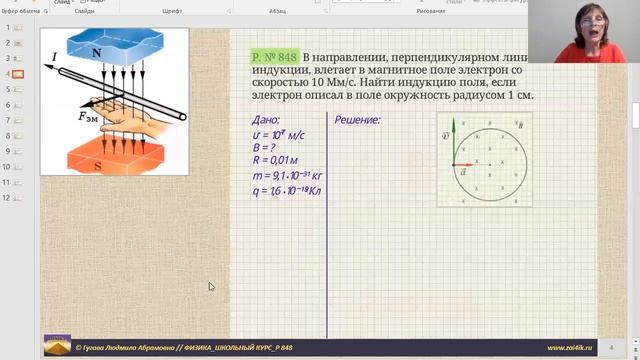The height and width of the screenshot is (360, 640).
Task: Open the Абзац group dialog launcher
Action: click(326, 11)
